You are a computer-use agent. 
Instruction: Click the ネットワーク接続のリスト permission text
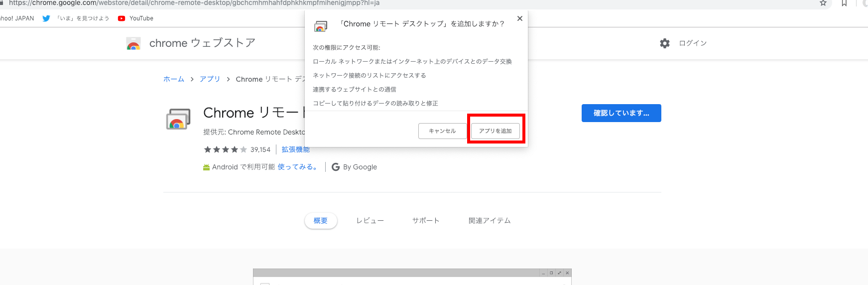pos(370,75)
